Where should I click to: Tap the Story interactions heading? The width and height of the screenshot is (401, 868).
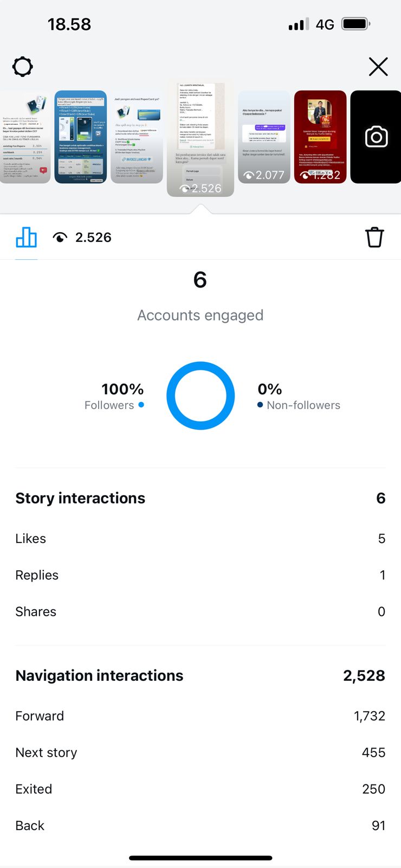(80, 498)
